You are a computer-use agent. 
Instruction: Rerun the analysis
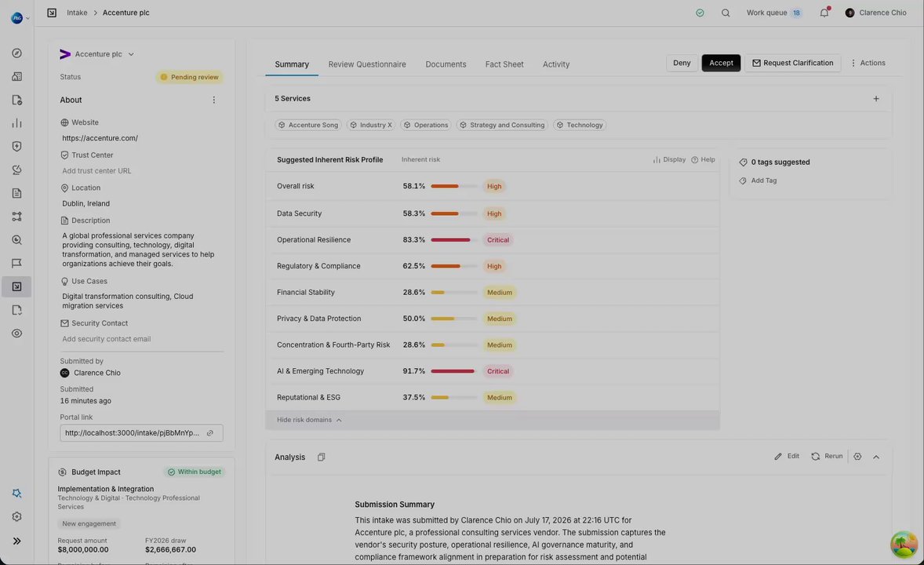point(827,457)
